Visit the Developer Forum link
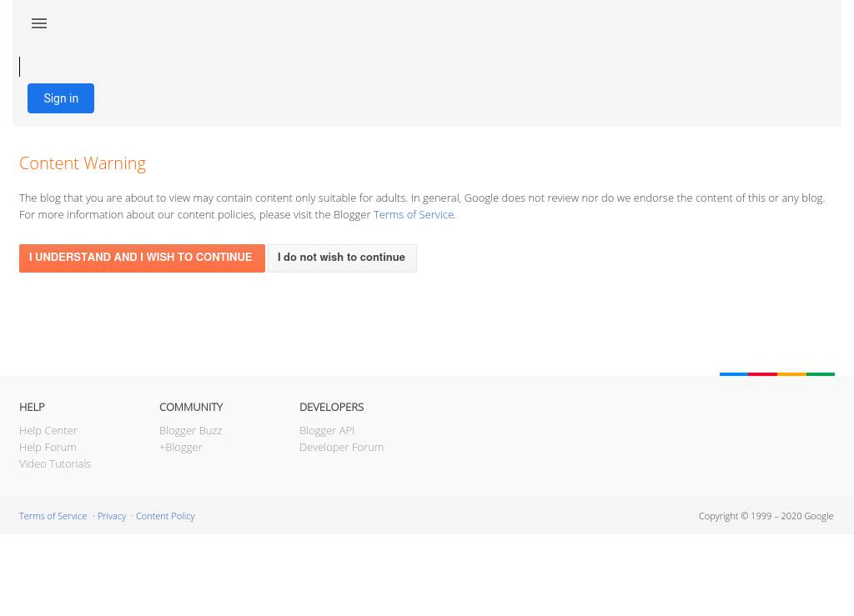This screenshot has width=854, height=616. click(x=341, y=447)
